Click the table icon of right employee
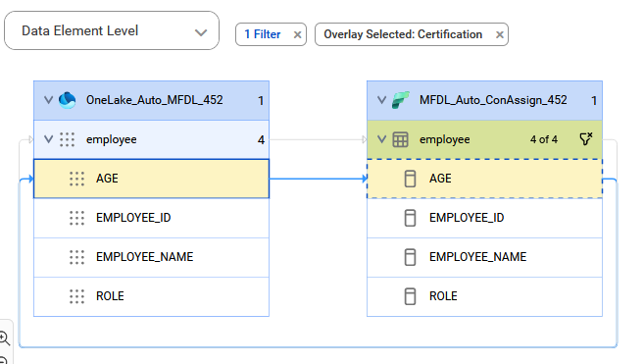This screenshot has width=644, height=364. 401,139
